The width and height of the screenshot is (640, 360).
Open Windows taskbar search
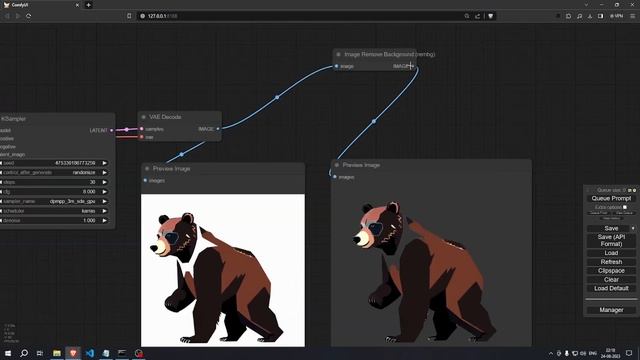click(24, 353)
